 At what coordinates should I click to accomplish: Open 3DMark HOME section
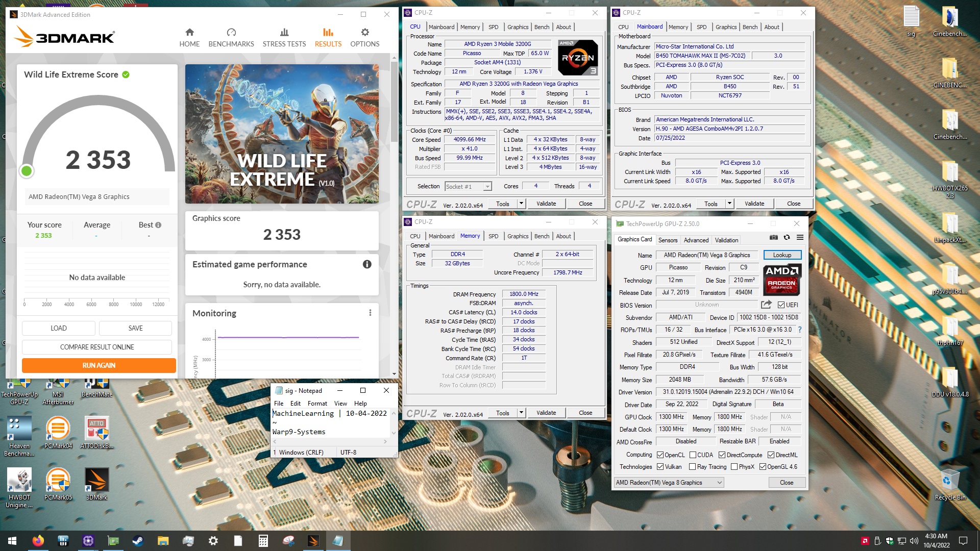[x=189, y=38]
